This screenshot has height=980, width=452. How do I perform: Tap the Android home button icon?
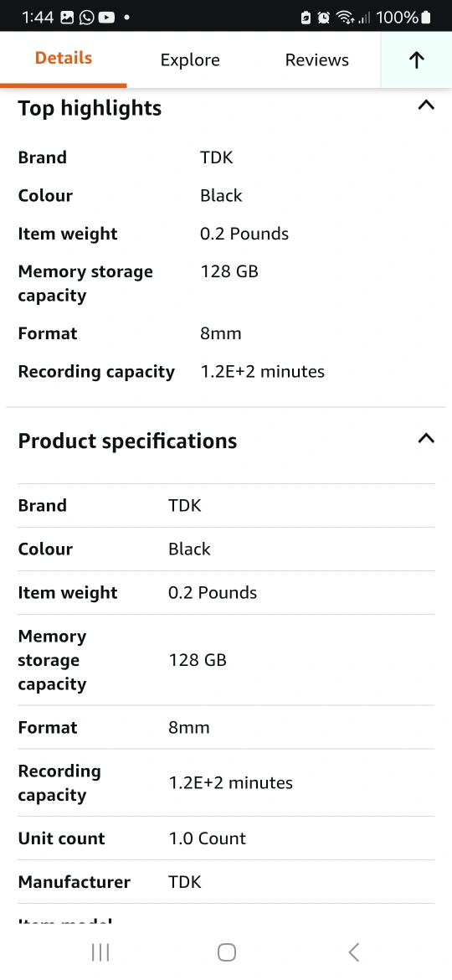227,952
